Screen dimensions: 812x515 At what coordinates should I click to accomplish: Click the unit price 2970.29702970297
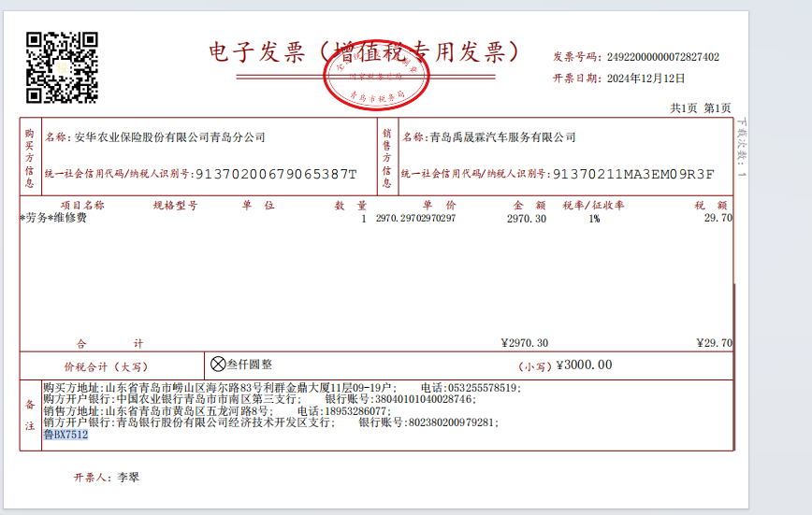coord(415,218)
